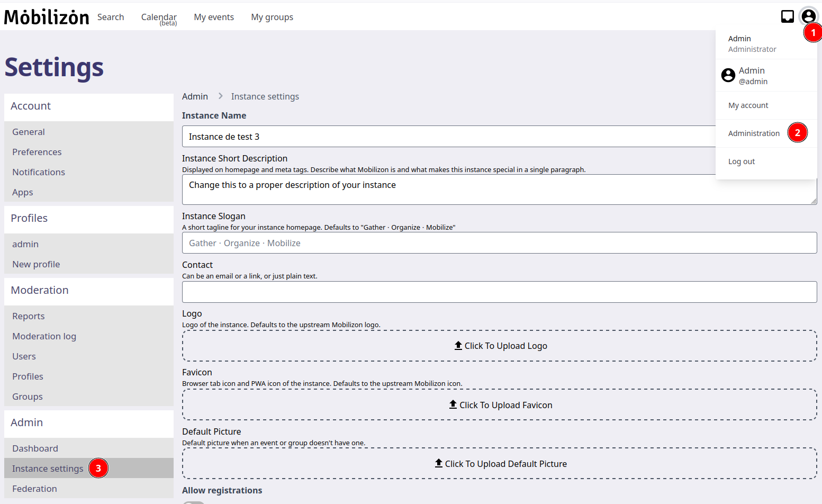822x504 pixels.
Task: Open Federation settings
Action: [89, 489]
